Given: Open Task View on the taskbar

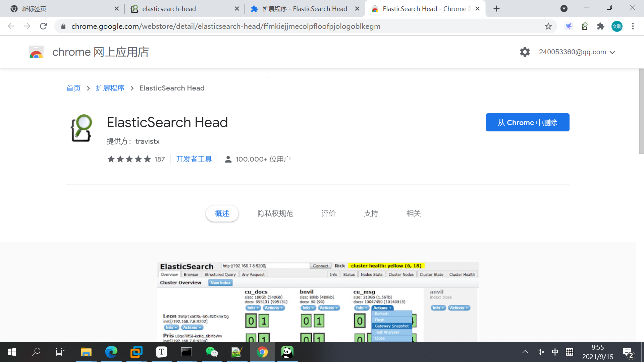Looking at the screenshot, I should 60,352.
